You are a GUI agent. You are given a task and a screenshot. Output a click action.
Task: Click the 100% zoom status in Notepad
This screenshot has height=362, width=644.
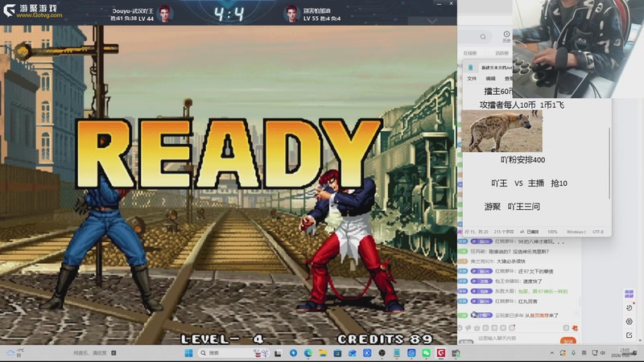click(x=552, y=232)
